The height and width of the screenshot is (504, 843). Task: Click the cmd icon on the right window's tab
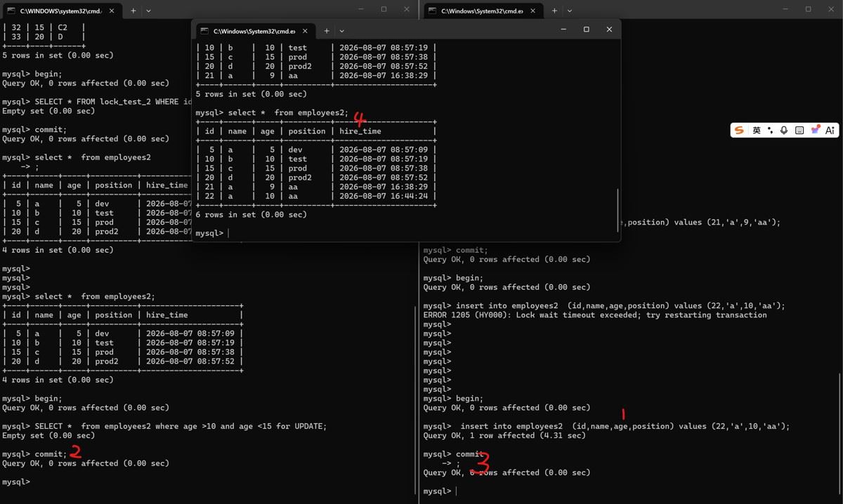point(432,11)
